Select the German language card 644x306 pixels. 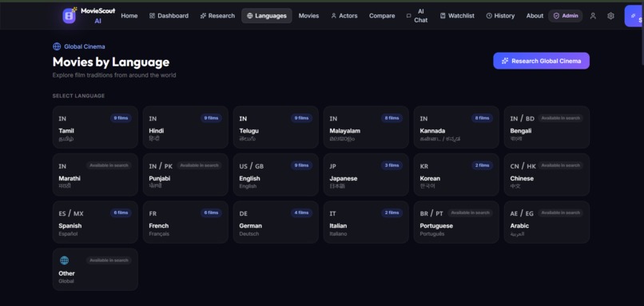tap(276, 222)
